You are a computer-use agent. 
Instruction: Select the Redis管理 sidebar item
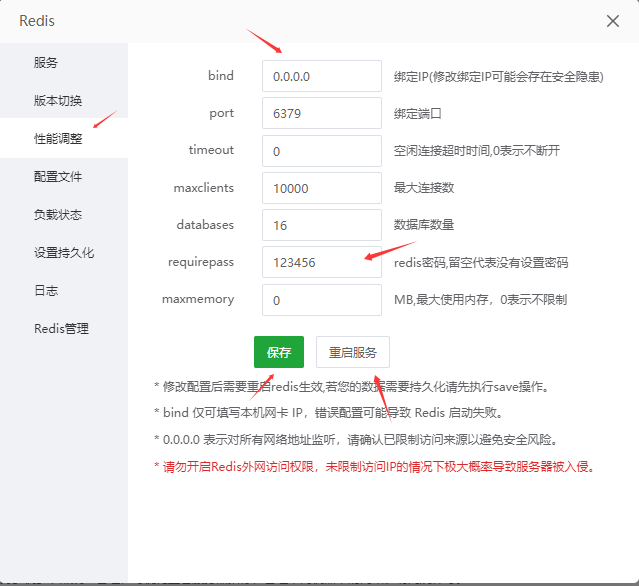coord(62,328)
